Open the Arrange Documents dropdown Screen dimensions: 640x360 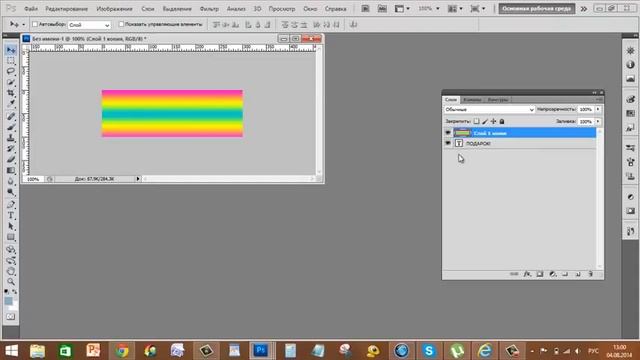click(x=455, y=9)
